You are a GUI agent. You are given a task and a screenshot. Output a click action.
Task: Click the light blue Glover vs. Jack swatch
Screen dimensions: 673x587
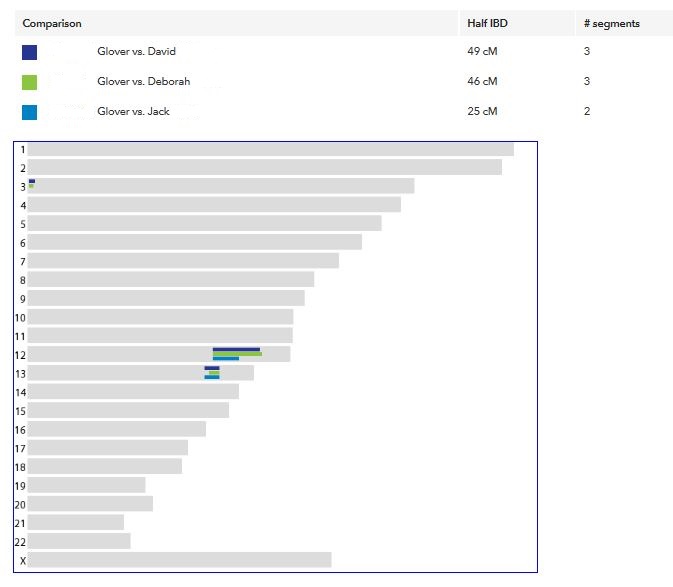coord(29,112)
